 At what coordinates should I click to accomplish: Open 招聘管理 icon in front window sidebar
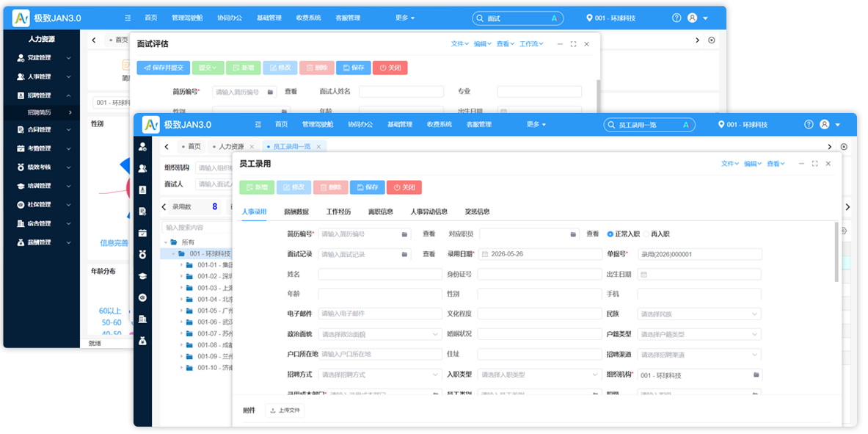(143, 189)
